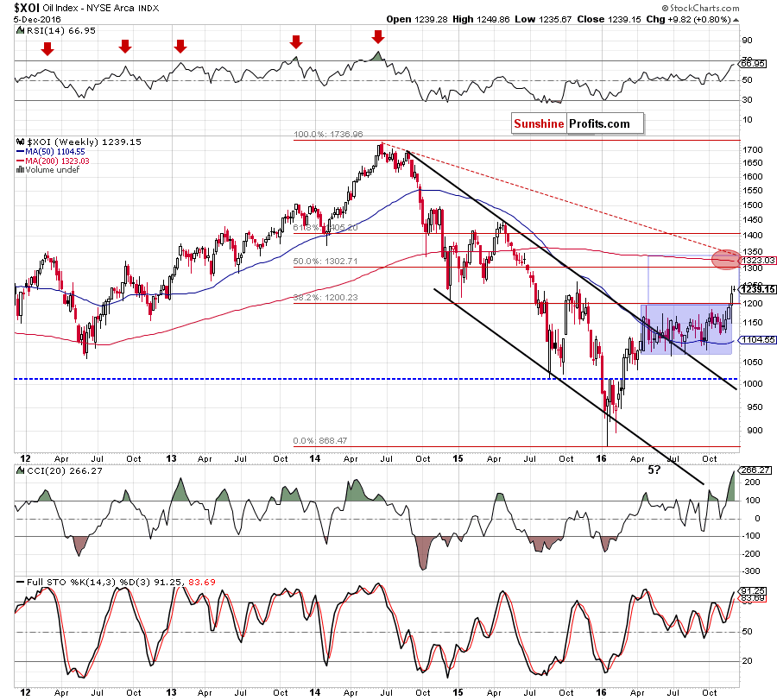The height and width of the screenshot is (700, 777).
Task: Click the 'Low 1235.67' value
Action: pos(543,19)
